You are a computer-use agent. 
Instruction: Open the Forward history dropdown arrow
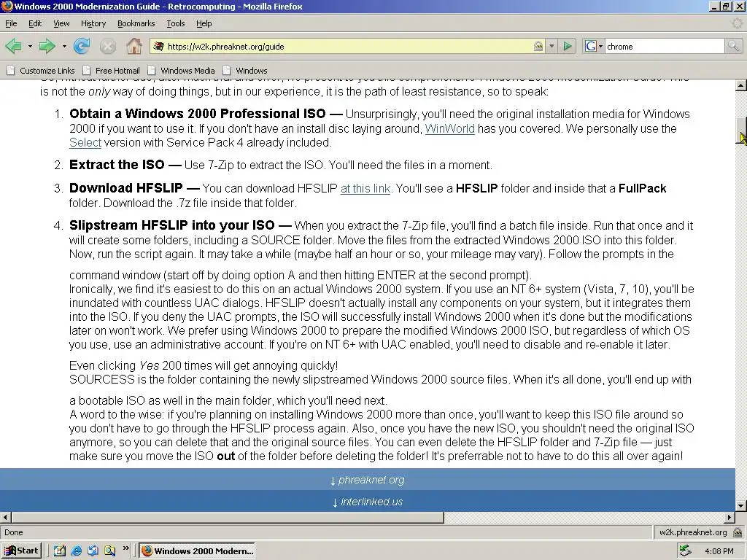[x=64, y=46]
